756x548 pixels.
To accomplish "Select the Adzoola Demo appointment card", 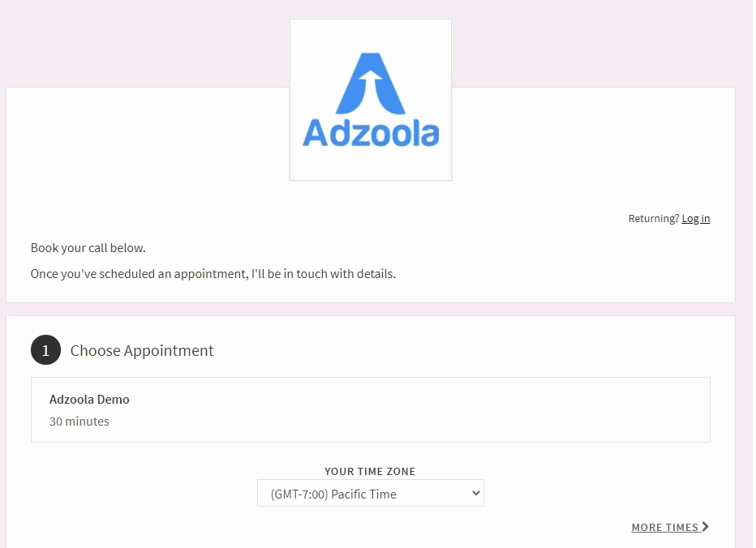I will [370, 409].
